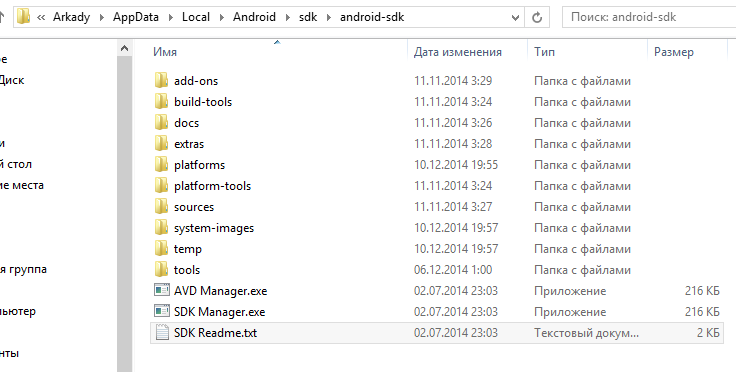Click the temp folder icon
This screenshot has width=736, height=372.
(x=161, y=249)
